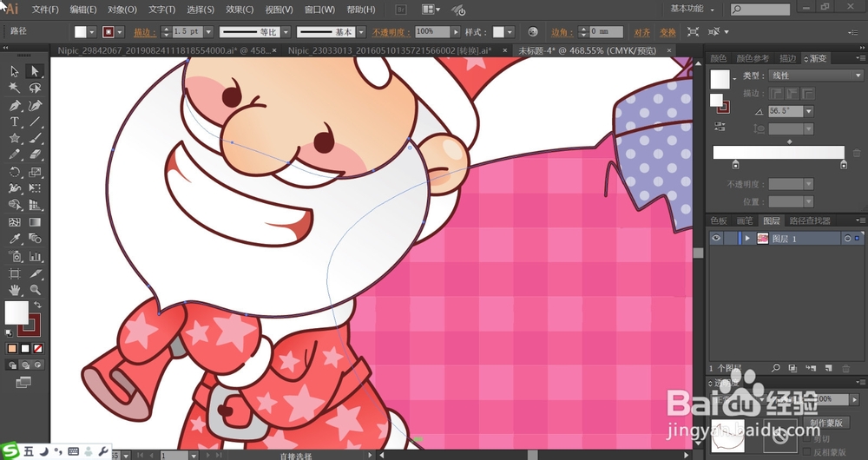
Task: Open the 样式 graphic style dropdown
Action: (510, 32)
